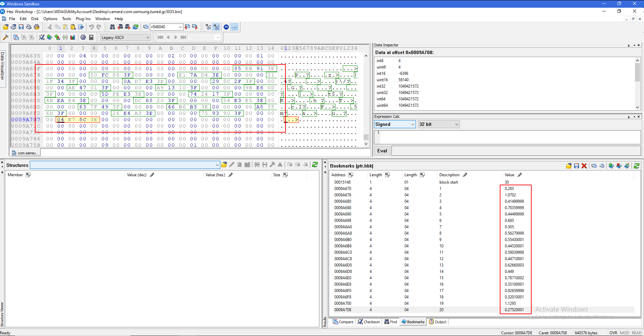Viewport: 644px width, 336px height.
Task: Click the hammer tool icon in second toolbar
Action: (6, 37)
